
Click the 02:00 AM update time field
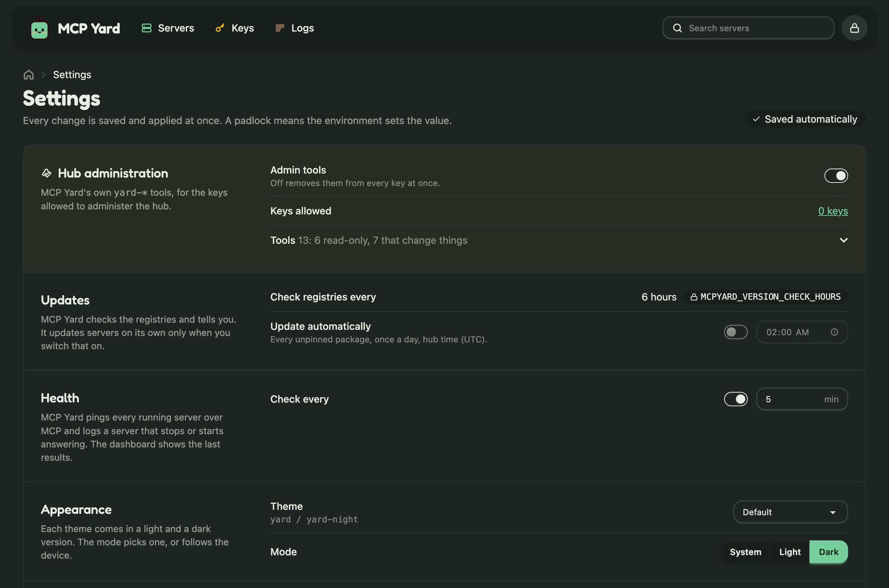pos(802,332)
